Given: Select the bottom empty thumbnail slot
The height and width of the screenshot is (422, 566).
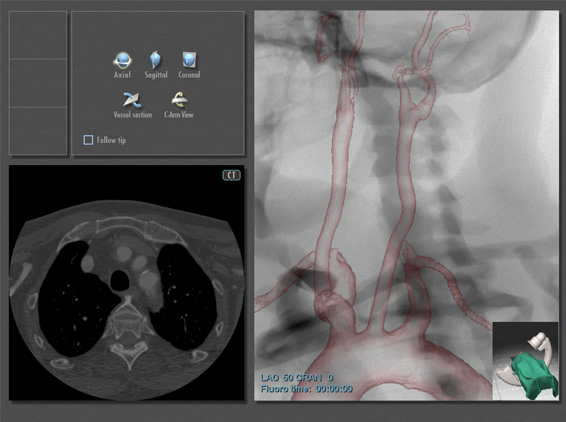Looking at the screenshot, I should 38,131.
